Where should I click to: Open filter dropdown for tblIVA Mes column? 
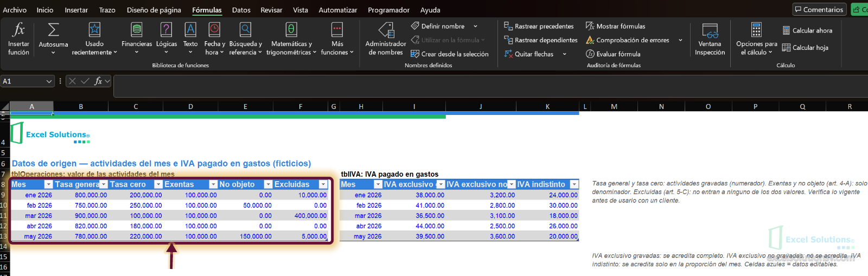[x=378, y=184]
